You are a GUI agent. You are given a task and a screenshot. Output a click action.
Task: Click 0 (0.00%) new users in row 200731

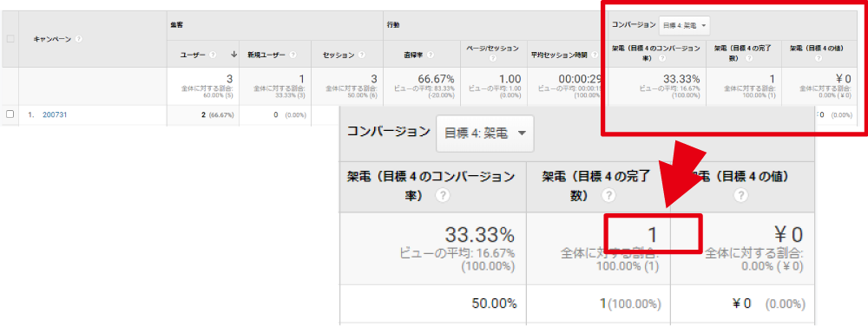(x=290, y=115)
